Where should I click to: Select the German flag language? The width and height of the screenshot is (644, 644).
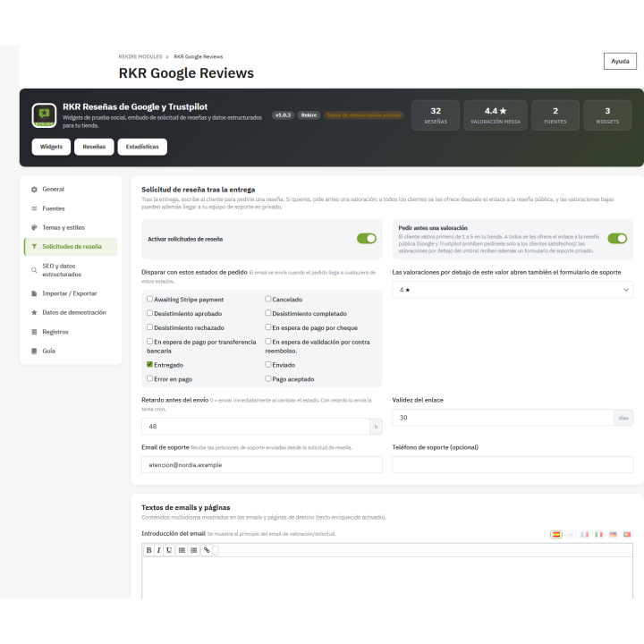point(613,534)
